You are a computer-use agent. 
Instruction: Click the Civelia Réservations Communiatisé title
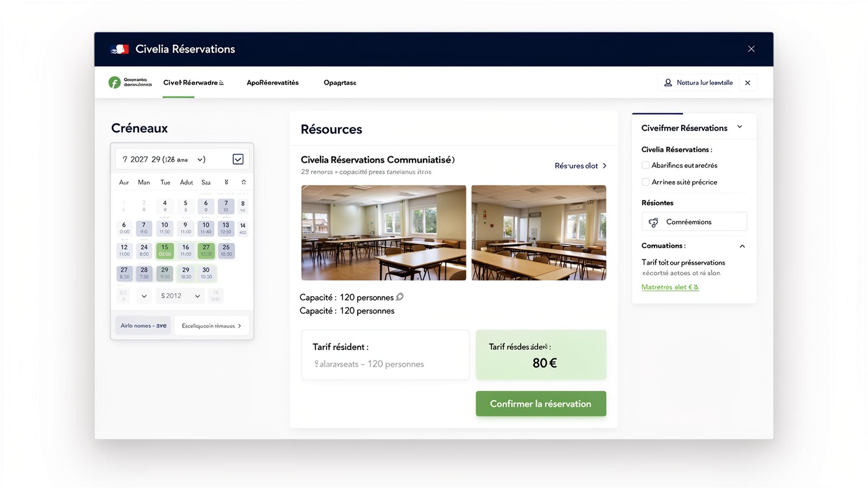[378, 160]
